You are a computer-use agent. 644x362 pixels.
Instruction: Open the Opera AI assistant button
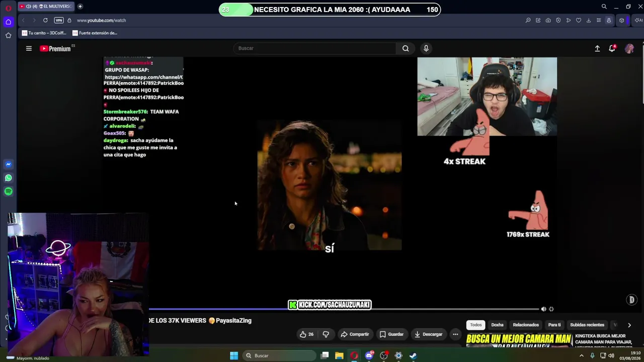[x=637, y=20]
